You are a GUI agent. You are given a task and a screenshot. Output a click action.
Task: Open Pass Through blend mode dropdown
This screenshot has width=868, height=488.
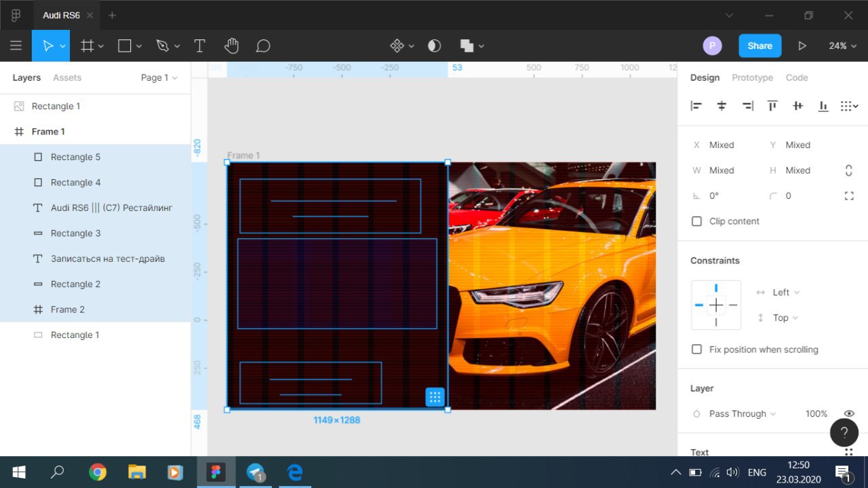(x=743, y=413)
